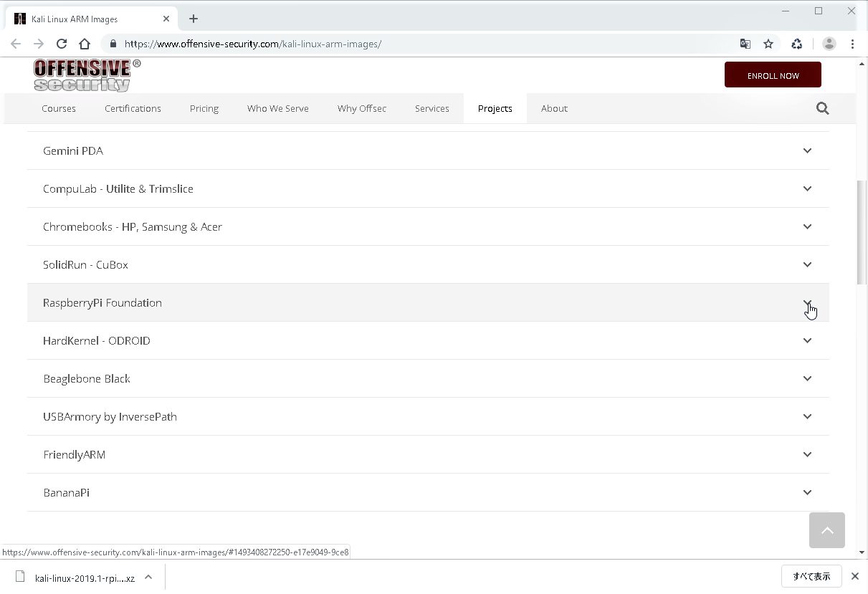Click the back-to-top arrow button
The image size is (868, 594).
[x=827, y=530]
